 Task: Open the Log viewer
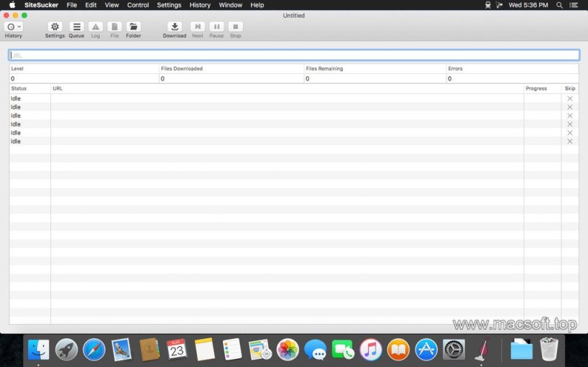pyautogui.click(x=96, y=27)
